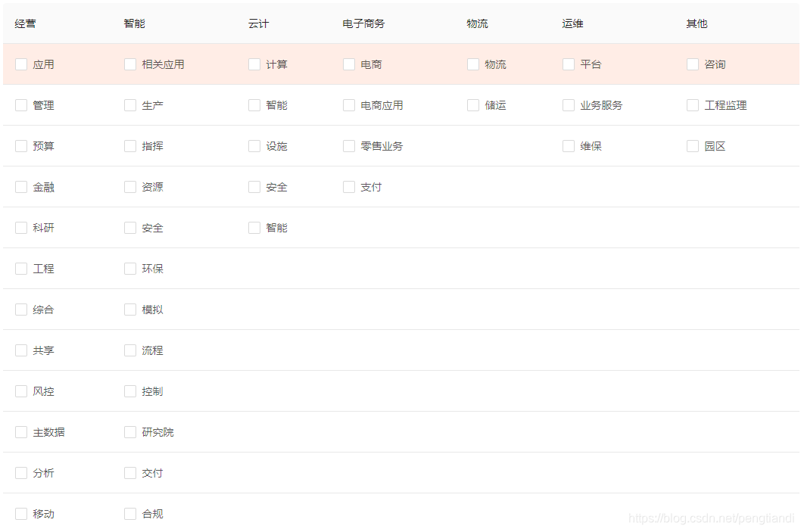The height and width of the screenshot is (532, 801).
Task: Tick the 研究院 checkbox
Action: 130,432
